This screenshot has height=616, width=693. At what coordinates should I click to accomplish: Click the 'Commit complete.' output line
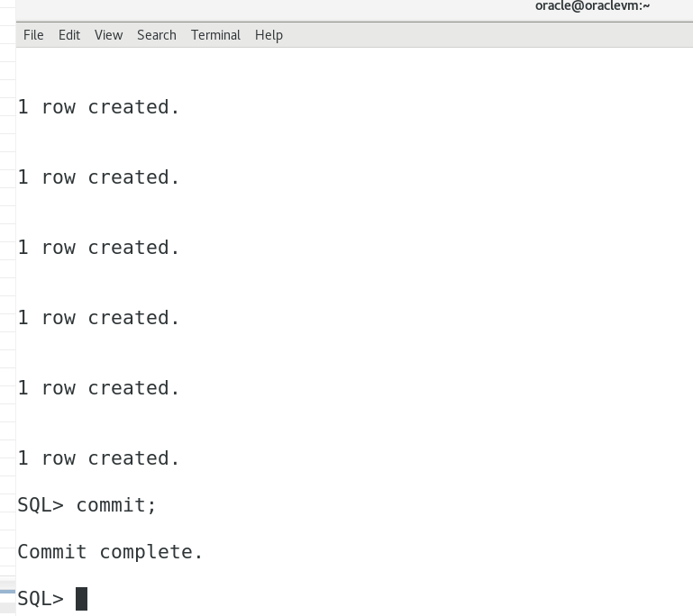[x=110, y=552]
